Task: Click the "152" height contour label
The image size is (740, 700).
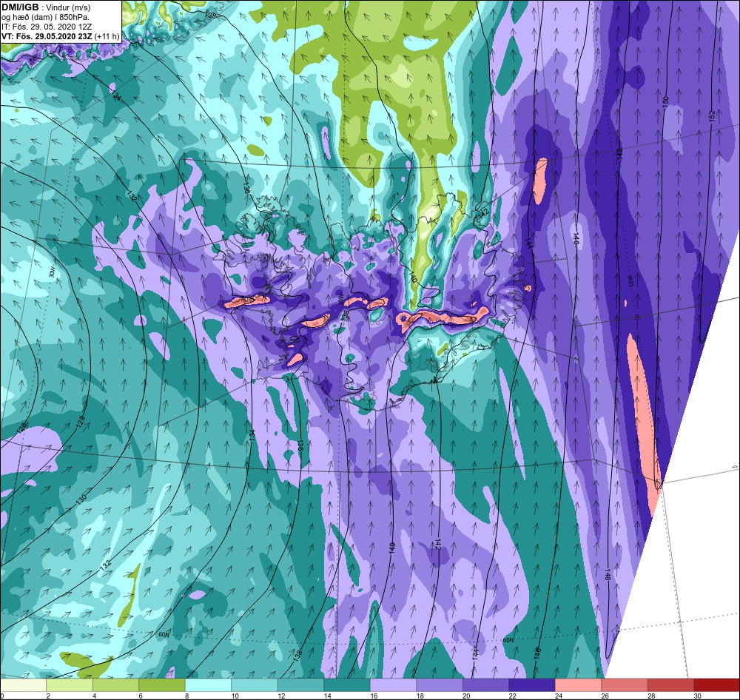Action: pos(712,115)
